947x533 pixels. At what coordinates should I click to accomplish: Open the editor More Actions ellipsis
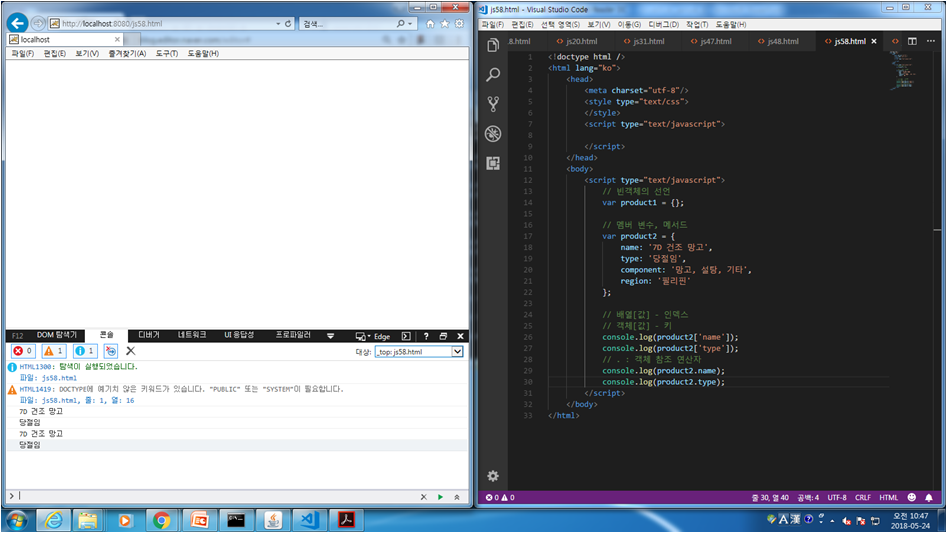[931, 41]
